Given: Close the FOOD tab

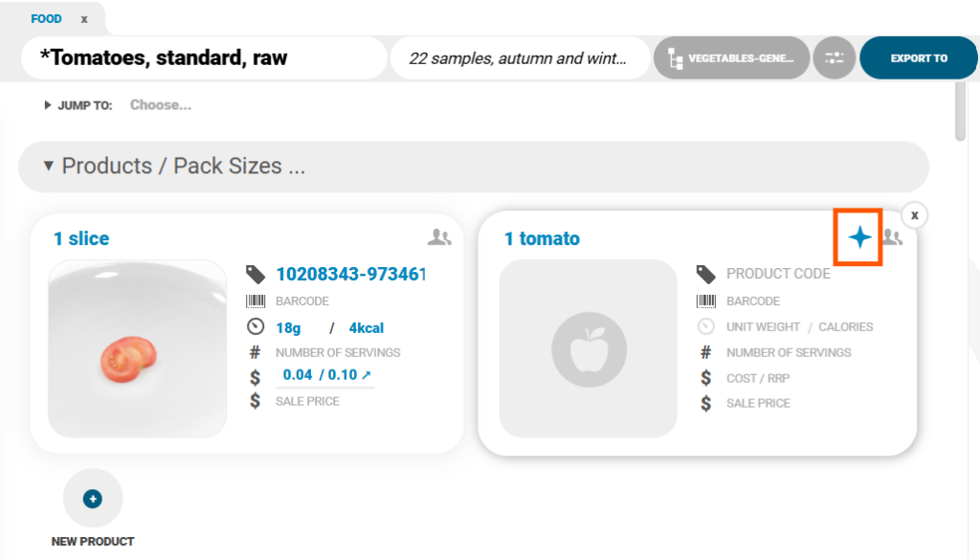Looking at the screenshot, I should click(x=84, y=19).
